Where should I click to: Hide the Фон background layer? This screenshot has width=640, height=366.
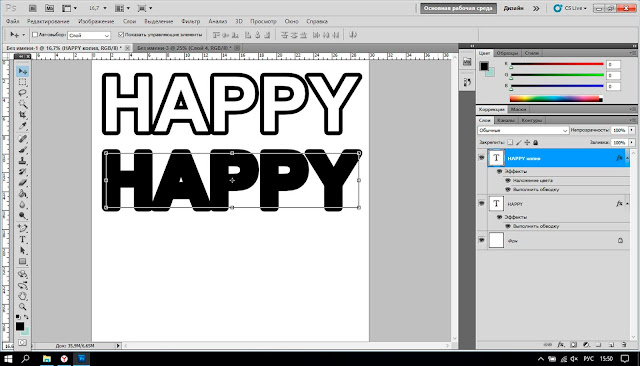tap(482, 240)
